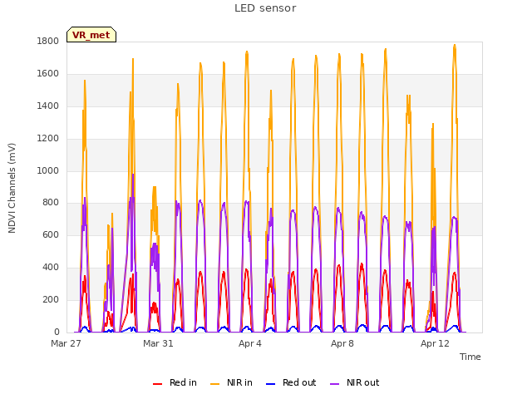Click the Time axis label

click(470, 357)
